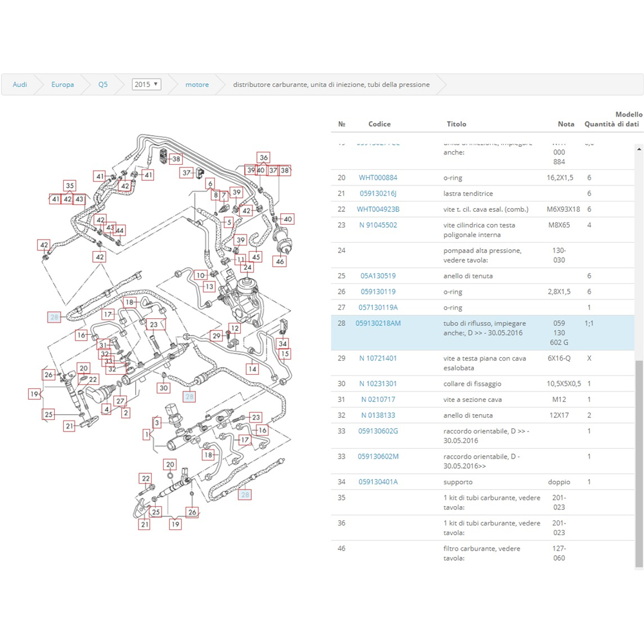Click the "supporto" title cell
The height and width of the screenshot is (644, 644).
coord(457,482)
